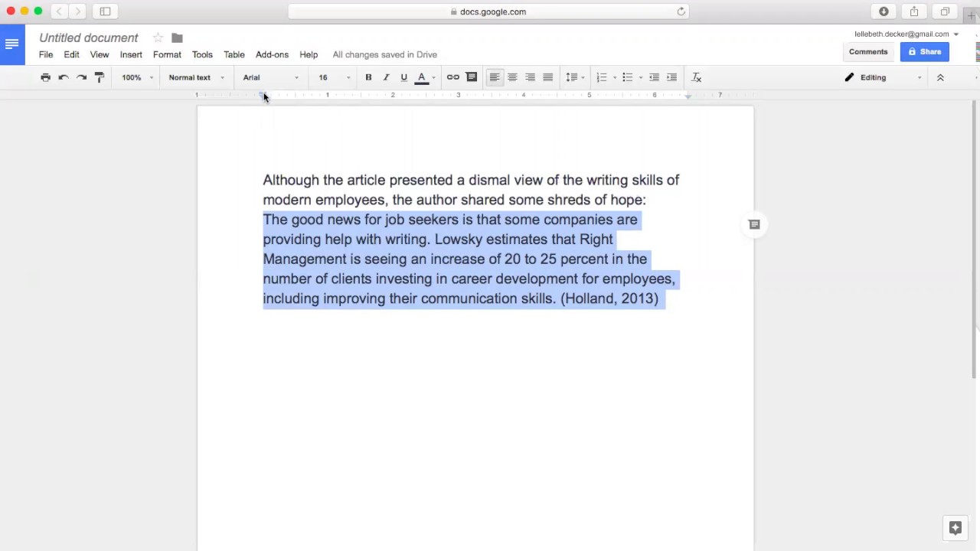Open the bulleted list tool
This screenshot has height=551, width=980.
tap(628, 77)
